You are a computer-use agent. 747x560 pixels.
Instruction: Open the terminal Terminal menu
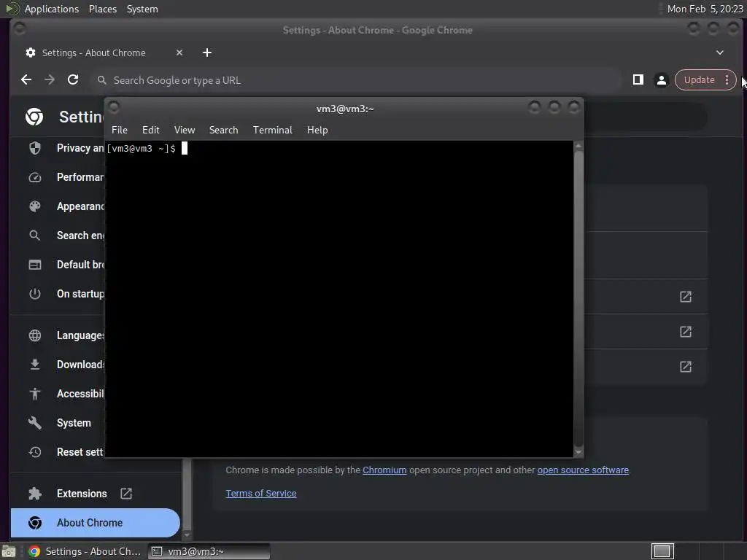tap(273, 130)
